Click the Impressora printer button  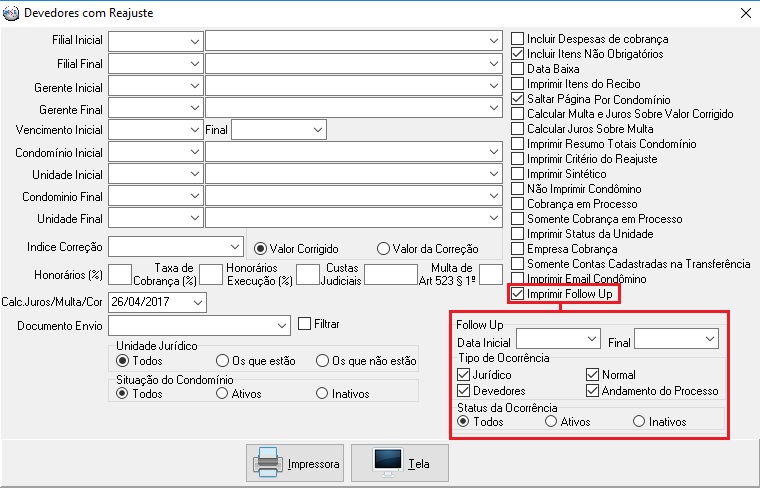tap(295, 463)
